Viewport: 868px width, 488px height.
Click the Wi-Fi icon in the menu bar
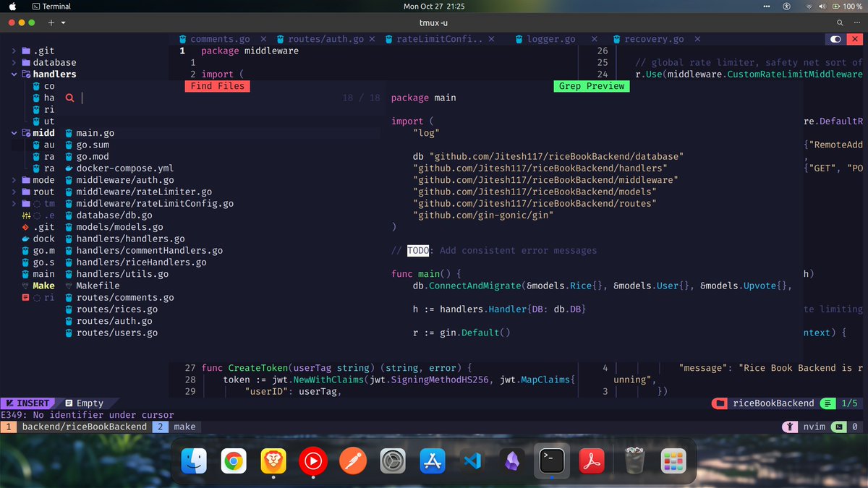808,7
